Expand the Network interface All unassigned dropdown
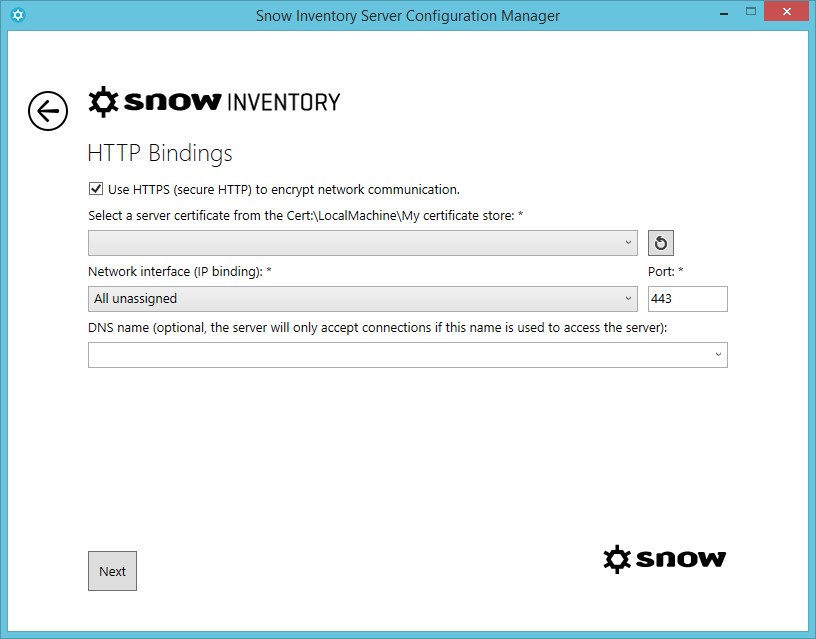 [x=363, y=299]
